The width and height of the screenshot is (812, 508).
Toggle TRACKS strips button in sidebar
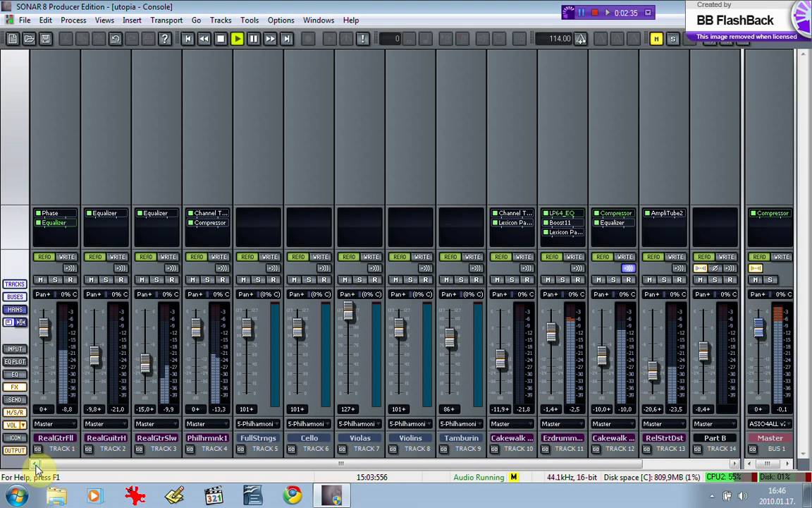pyautogui.click(x=15, y=284)
